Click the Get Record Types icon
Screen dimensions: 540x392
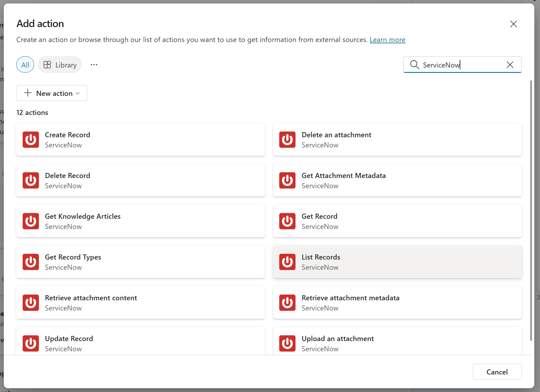click(x=31, y=262)
